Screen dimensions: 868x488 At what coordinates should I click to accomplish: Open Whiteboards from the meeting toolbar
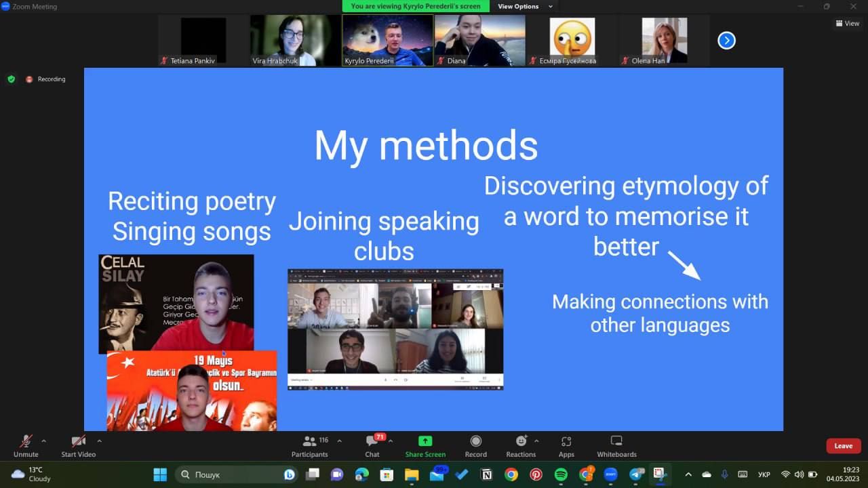(616, 442)
